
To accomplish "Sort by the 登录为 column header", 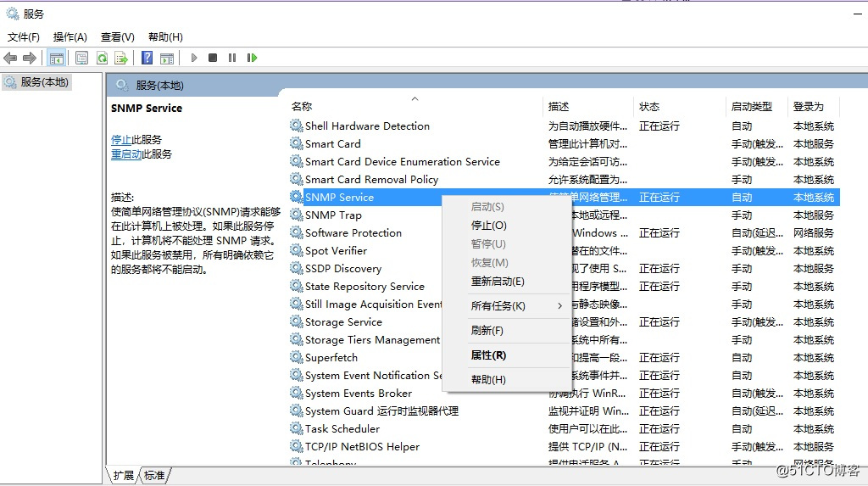I will coord(815,106).
